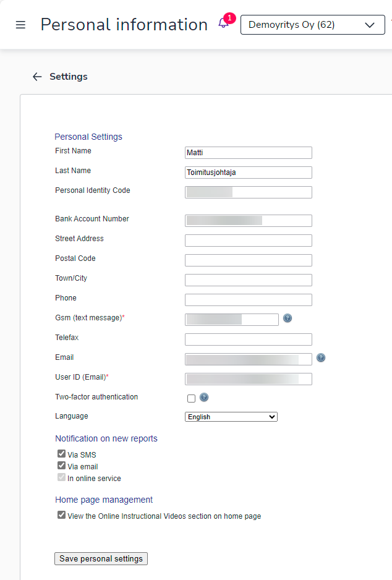This screenshot has width=392, height=580.
Task: Enable Two-factor authentication checkbox
Action: (191, 398)
